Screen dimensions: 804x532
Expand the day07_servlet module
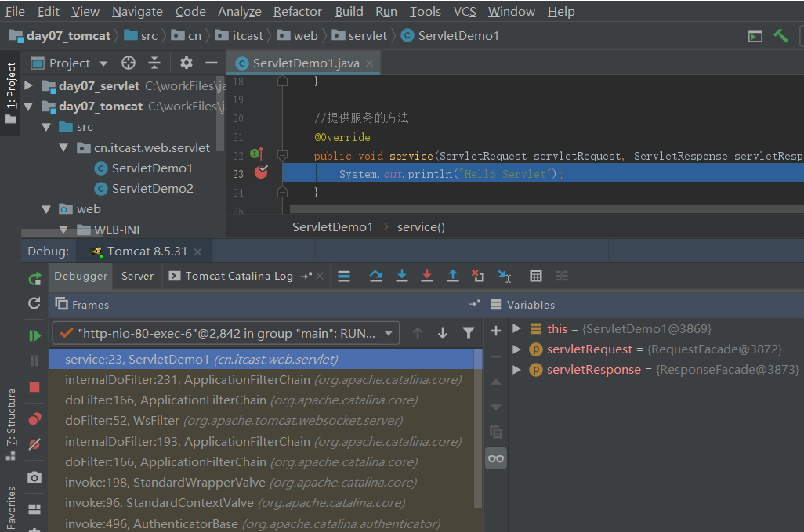29,85
